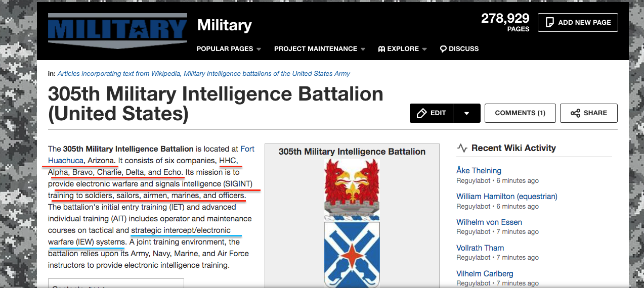This screenshot has height=288, width=644.
Task: Click the Military wiki logo
Action: (117, 31)
